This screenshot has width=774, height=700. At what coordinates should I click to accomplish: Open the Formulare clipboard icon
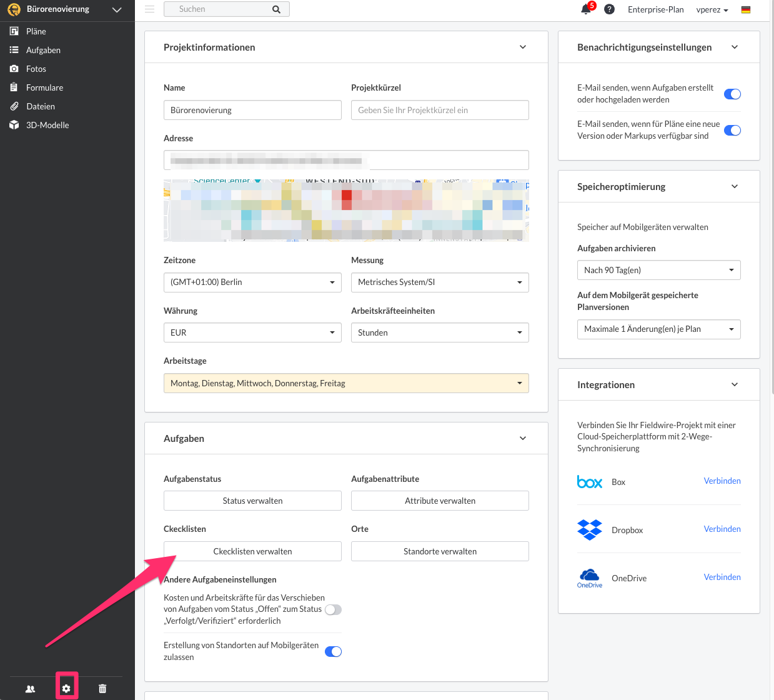click(x=14, y=87)
